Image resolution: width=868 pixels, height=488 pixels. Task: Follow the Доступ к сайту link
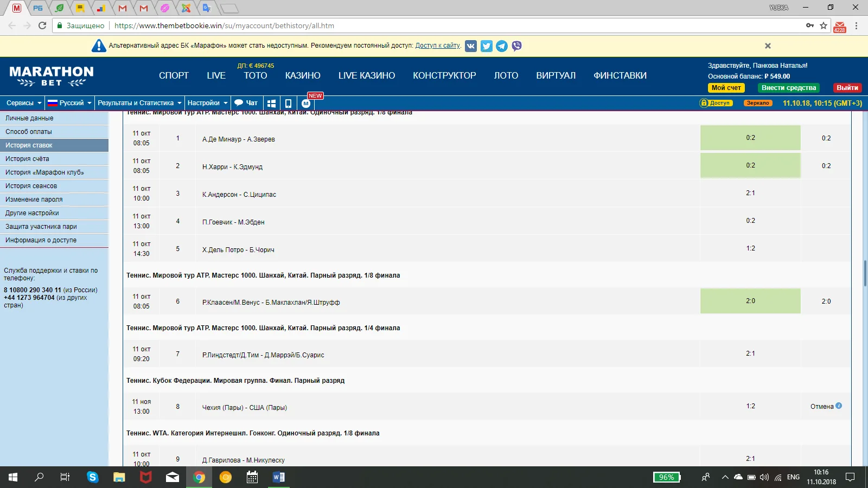tap(438, 46)
